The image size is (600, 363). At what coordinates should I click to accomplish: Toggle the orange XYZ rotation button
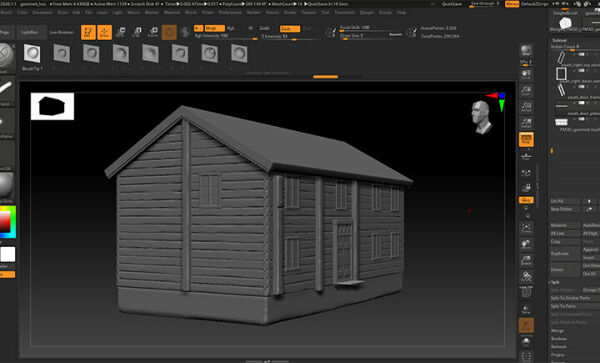click(526, 200)
